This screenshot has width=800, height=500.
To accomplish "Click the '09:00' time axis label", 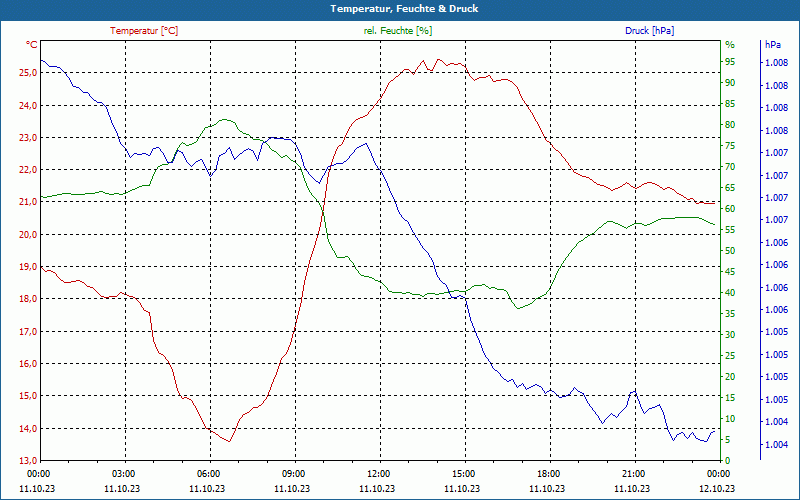I will (x=292, y=473).
